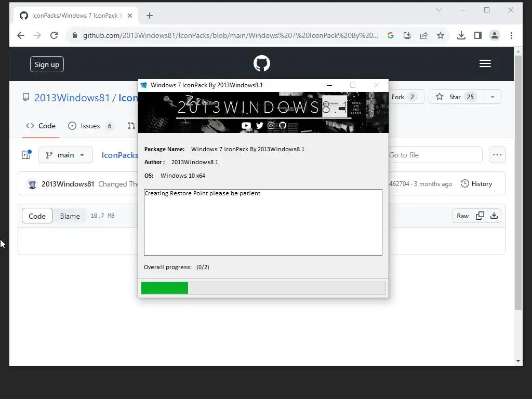Expand the file tree side panel

pos(26,155)
